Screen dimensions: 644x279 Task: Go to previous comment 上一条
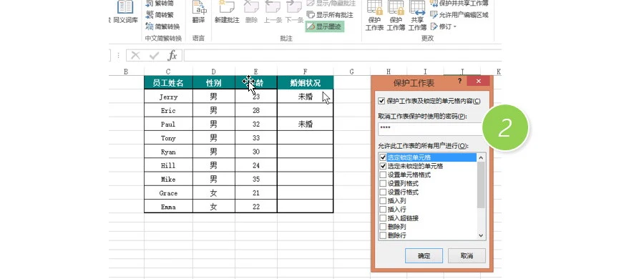tap(273, 12)
